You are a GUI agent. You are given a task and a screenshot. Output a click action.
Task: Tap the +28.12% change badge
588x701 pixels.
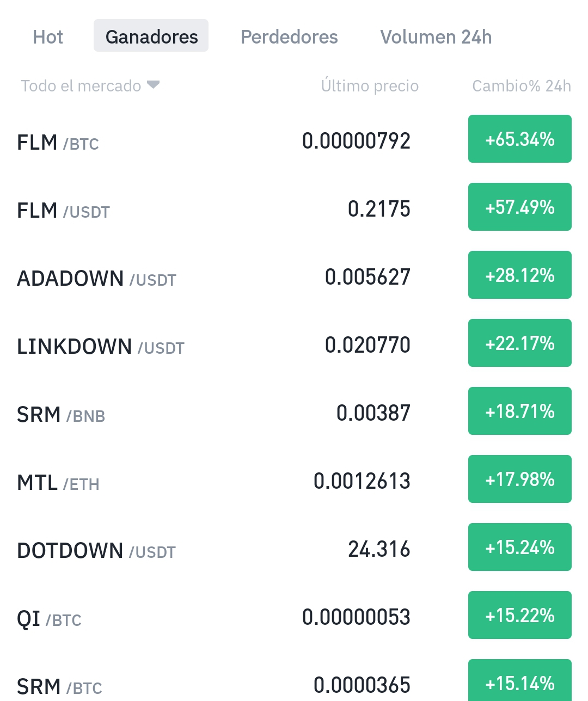tap(520, 275)
